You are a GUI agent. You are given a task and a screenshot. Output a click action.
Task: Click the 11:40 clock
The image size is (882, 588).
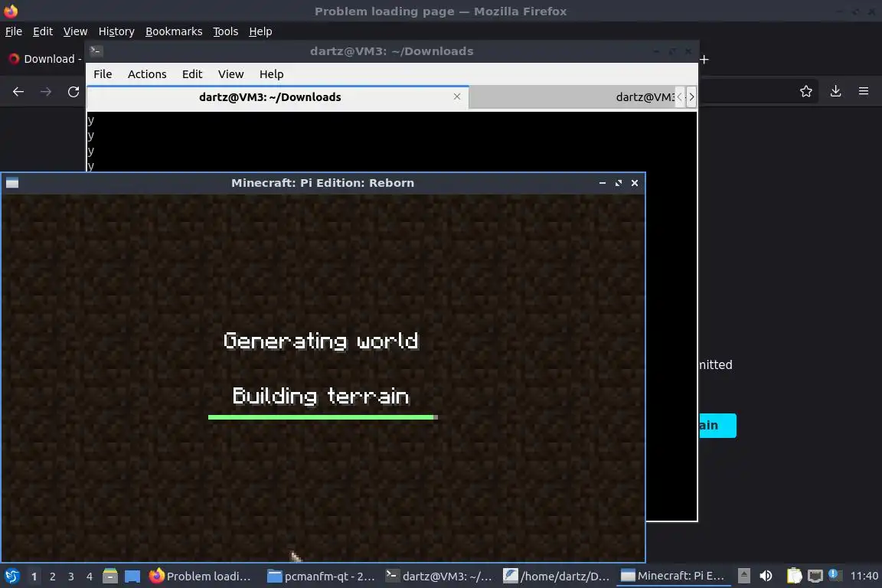[864, 576]
